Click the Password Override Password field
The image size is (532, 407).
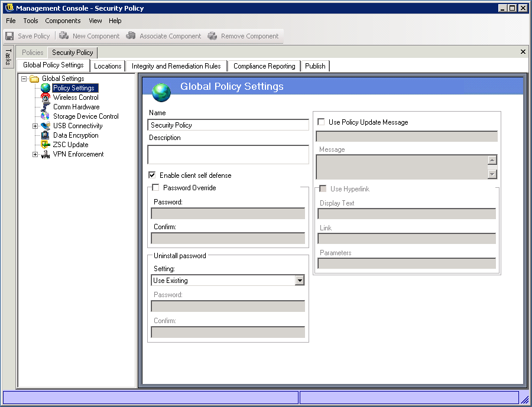click(228, 214)
